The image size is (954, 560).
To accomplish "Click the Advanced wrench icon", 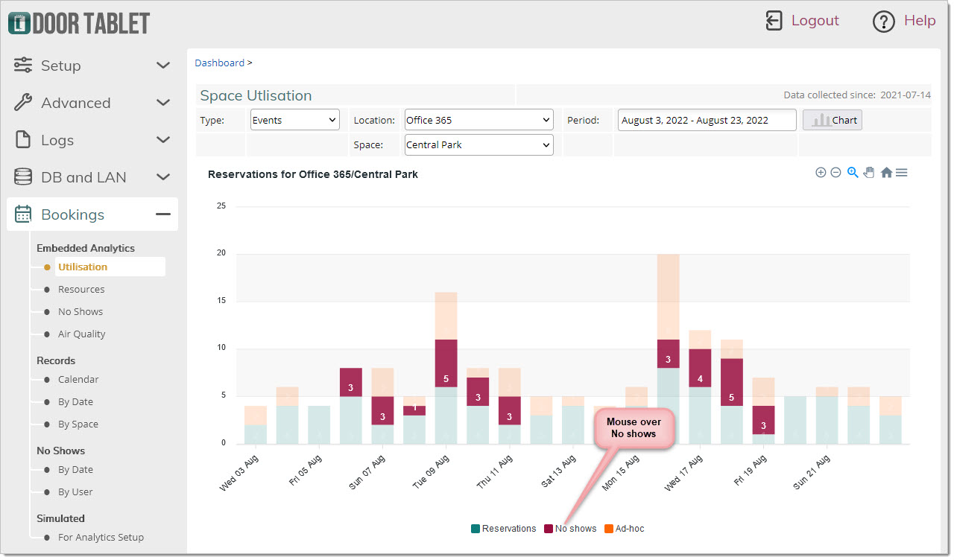I will pos(23,103).
